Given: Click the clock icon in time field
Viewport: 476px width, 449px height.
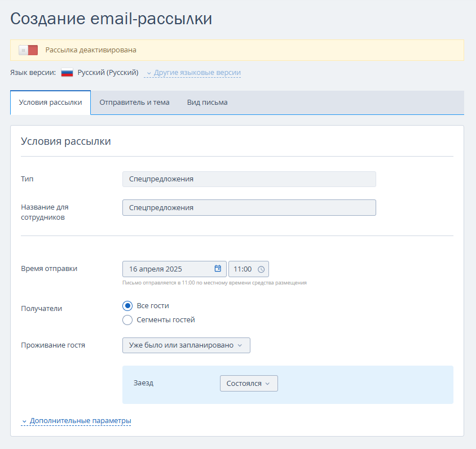Looking at the screenshot, I should (x=261, y=269).
